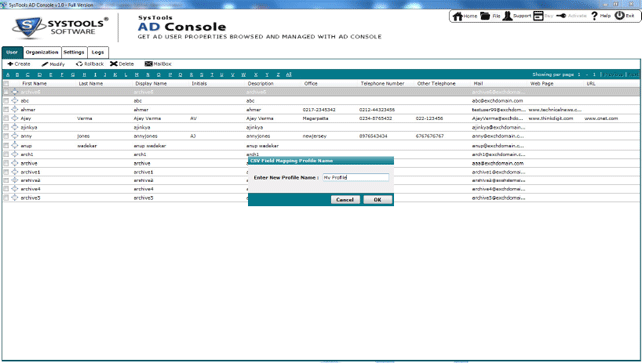Viewport: 642px width, 363px height.
Task: Click the user icon in anny row
Action: coord(15,135)
